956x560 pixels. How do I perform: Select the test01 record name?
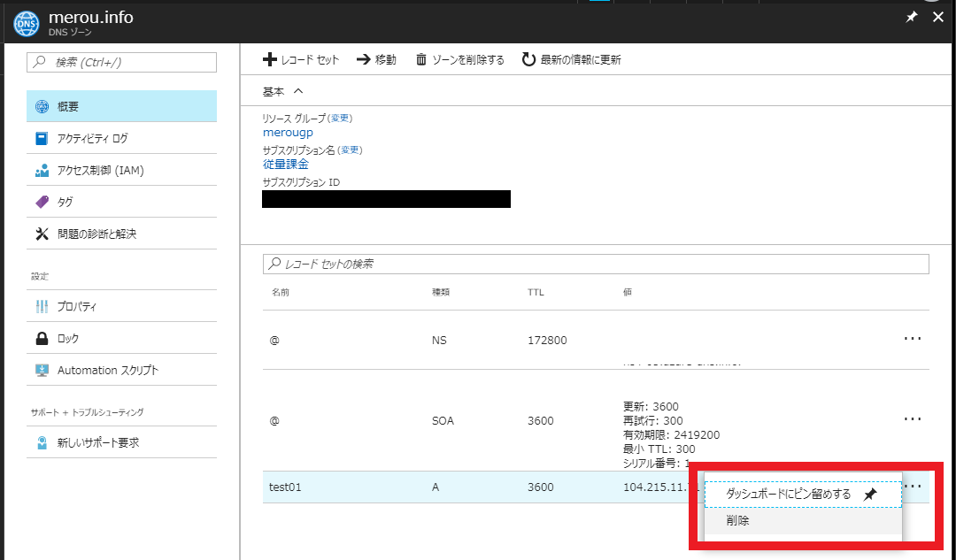(x=285, y=487)
